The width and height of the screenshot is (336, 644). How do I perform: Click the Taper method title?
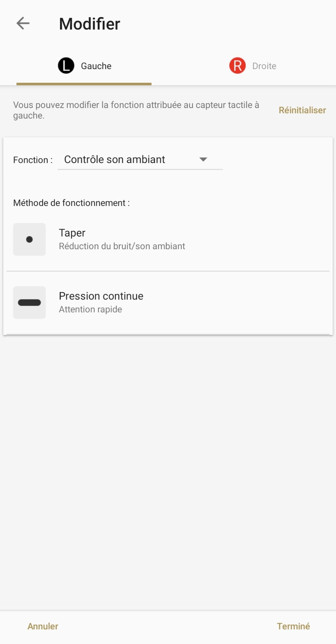(x=72, y=233)
